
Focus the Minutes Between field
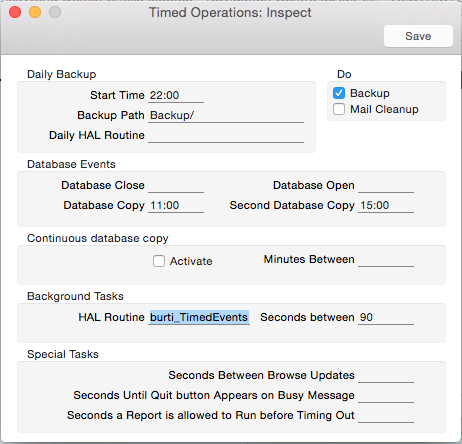point(386,259)
